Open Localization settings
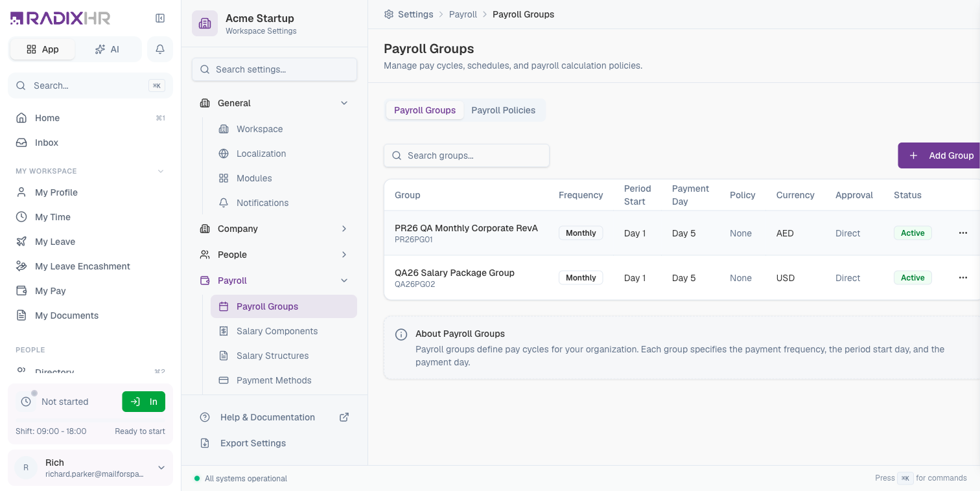Viewport: 980px width, 491px height. point(283,154)
